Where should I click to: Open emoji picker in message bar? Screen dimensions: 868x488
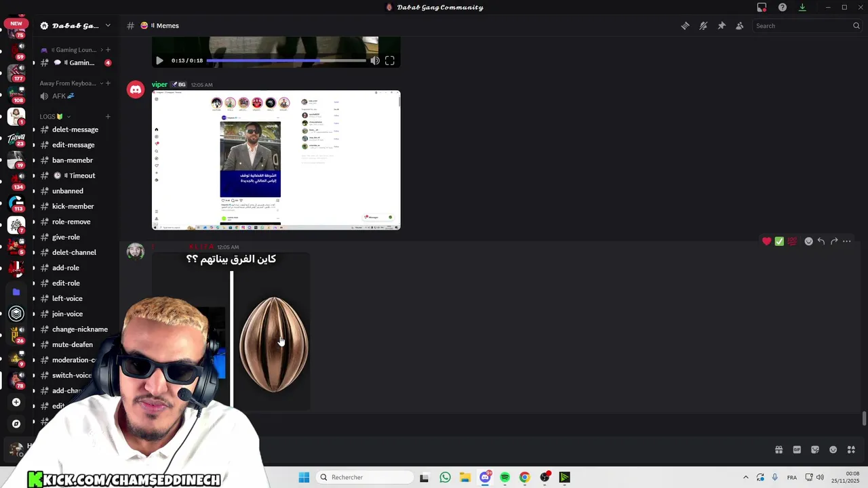(x=833, y=449)
